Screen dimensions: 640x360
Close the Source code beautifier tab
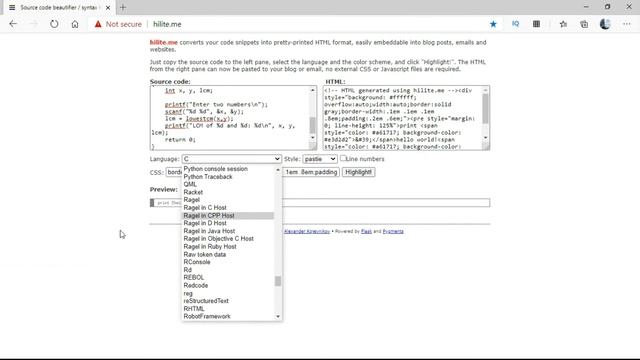tap(108, 7)
